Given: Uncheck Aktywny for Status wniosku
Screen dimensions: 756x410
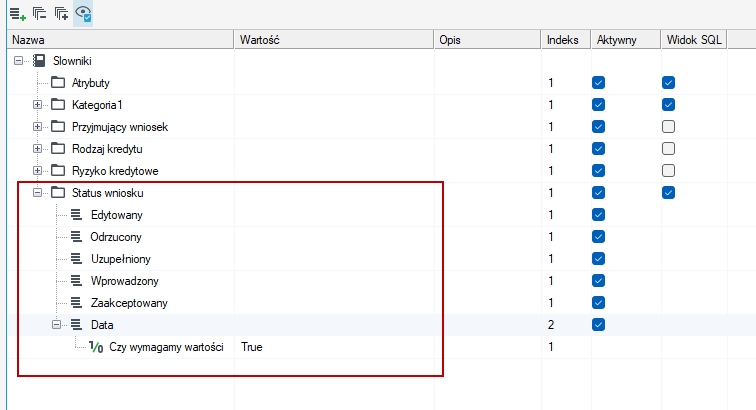Looking at the screenshot, I should click(598, 193).
